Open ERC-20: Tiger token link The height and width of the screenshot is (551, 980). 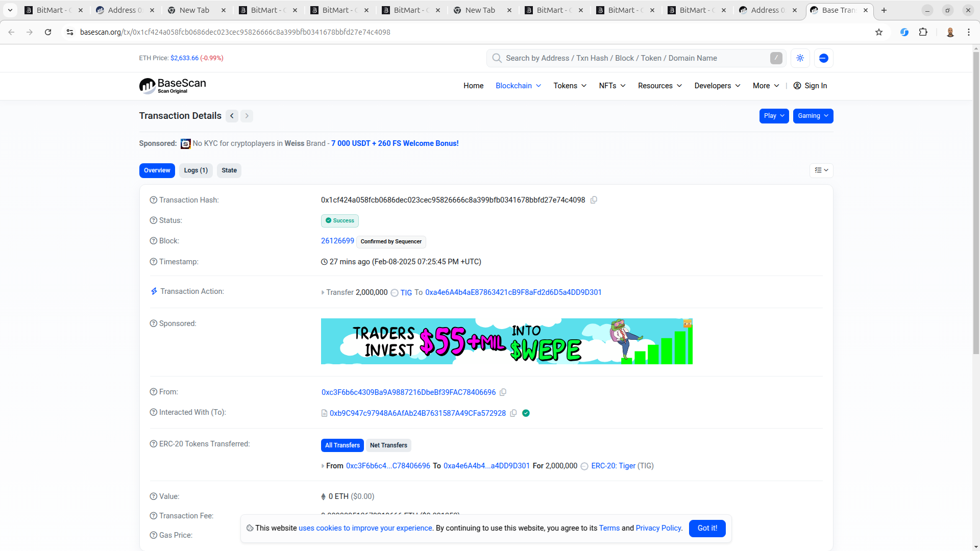[x=614, y=466]
